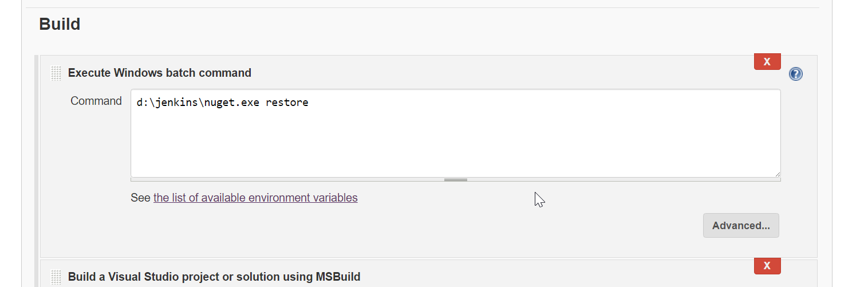Open the list of available environment variables
868x287 pixels.
255,198
